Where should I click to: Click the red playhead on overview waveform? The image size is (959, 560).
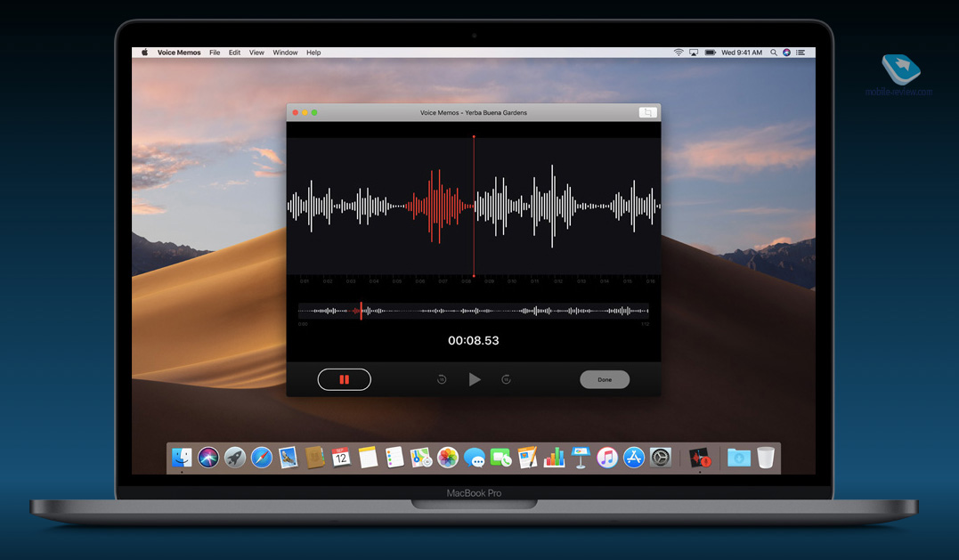361,311
